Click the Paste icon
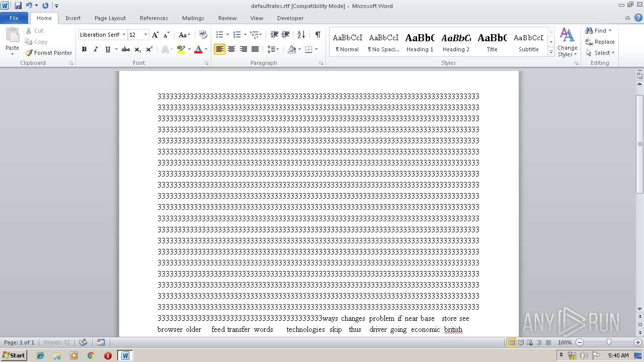Image resolution: width=644 pixels, height=362 pixels. click(12, 36)
